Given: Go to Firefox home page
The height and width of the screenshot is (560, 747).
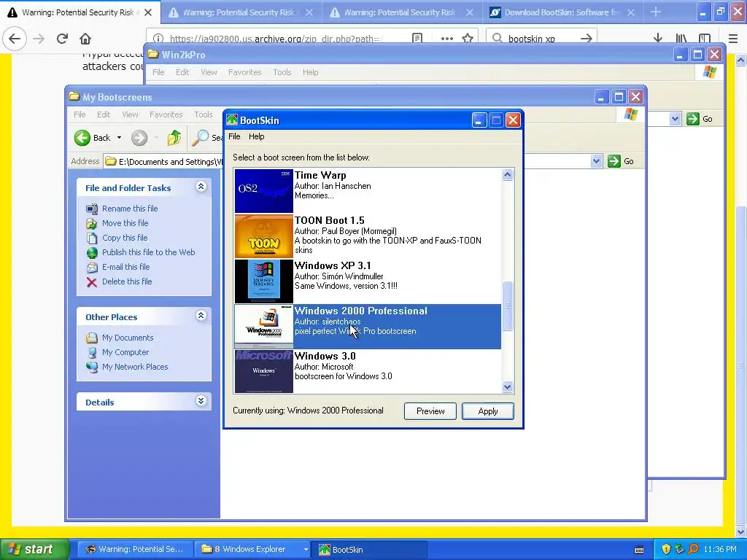Looking at the screenshot, I should point(85,39).
